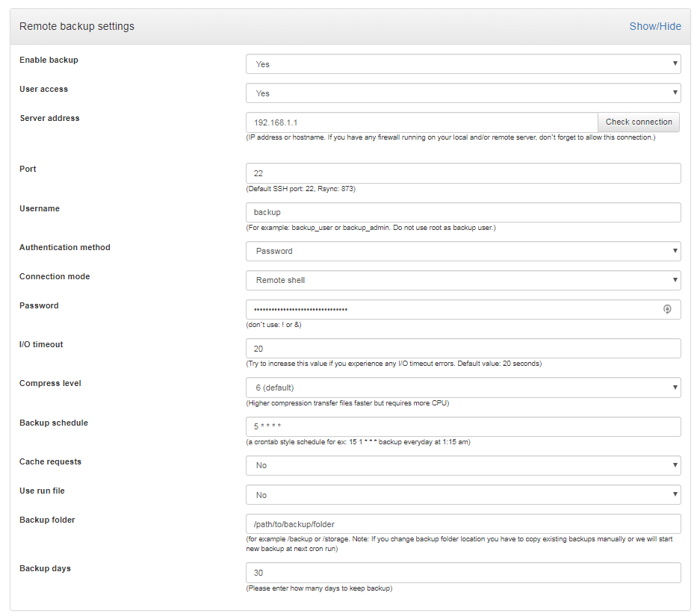Open the User access dropdown
Screen dimensions: 697x616
[463, 93]
